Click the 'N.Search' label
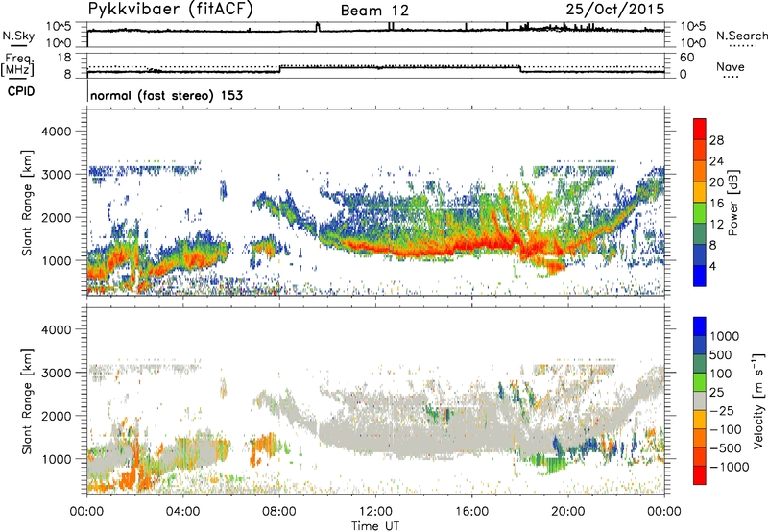 pyautogui.click(x=741, y=36)
